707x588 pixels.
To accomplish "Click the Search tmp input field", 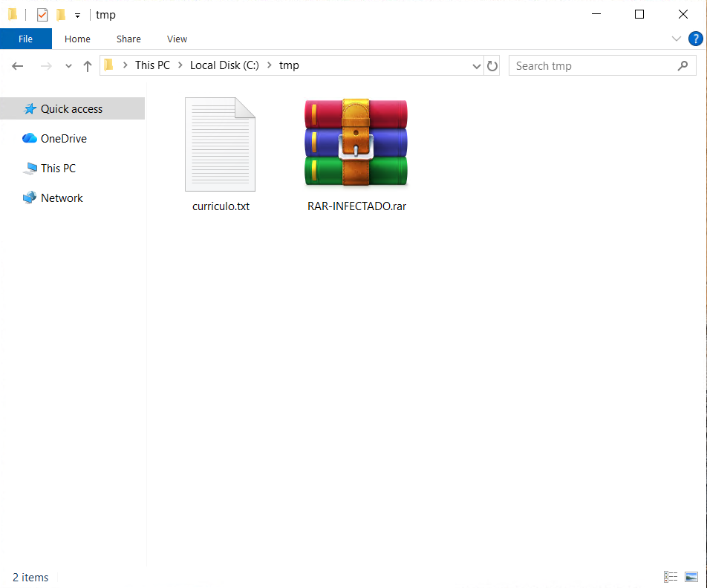I will point(594,66).
